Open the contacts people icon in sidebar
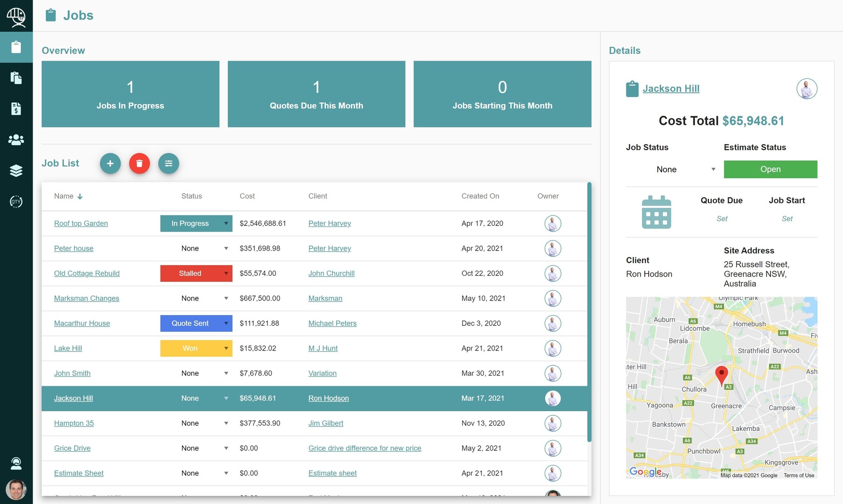This screenshot has width=843, height=504. pos(16,140)
